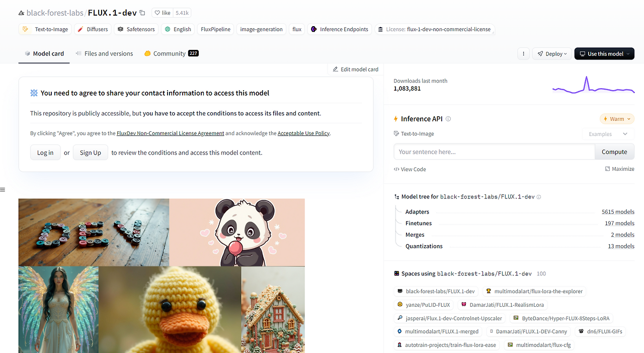644x353 pixels.
Task: Select the Safetensors tag
Action: 136,29
